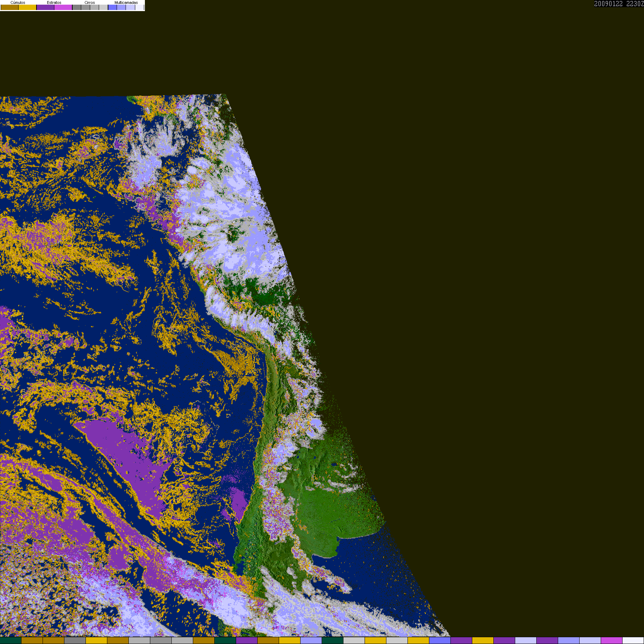This screenshot has height=644, width=644.
Task: Click the second-lightest gray Cirros legend swatch
Action: click(x=94, y=8)
